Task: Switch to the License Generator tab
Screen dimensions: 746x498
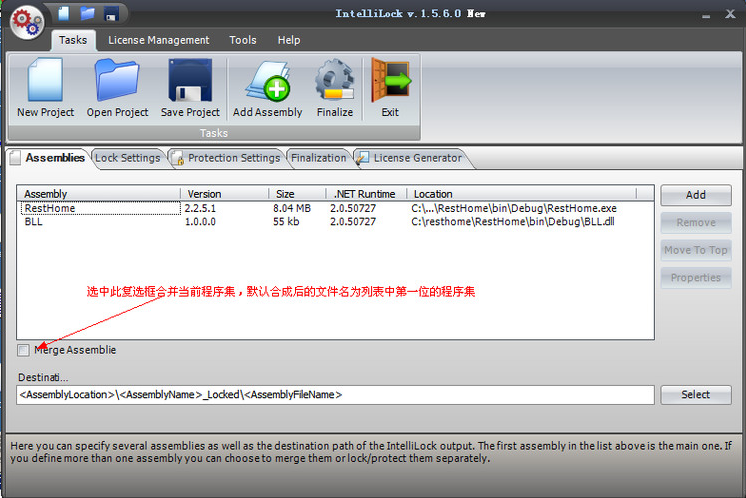Action: point(410,158)
